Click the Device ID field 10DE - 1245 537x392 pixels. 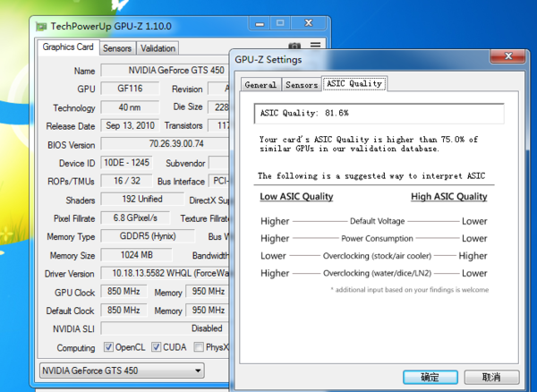click(126, 162)
